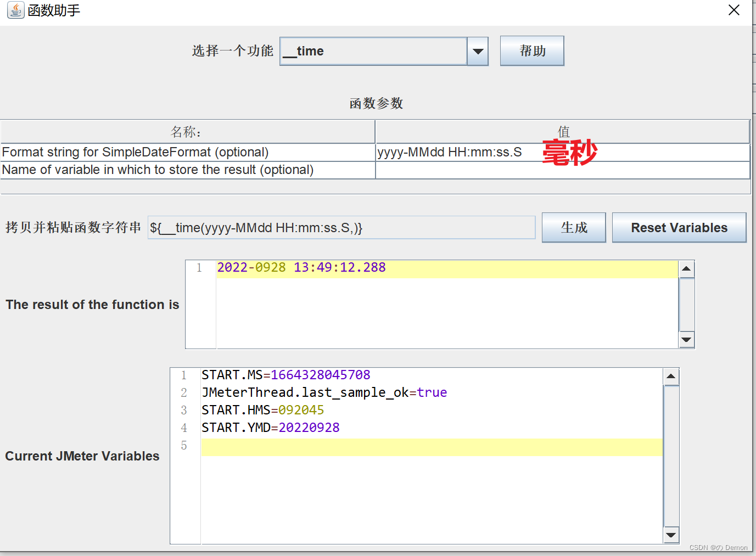Viewport: 756px width, 556px height.
Task: Click the Java icon in title bar
Action: (x=15, y=10)
